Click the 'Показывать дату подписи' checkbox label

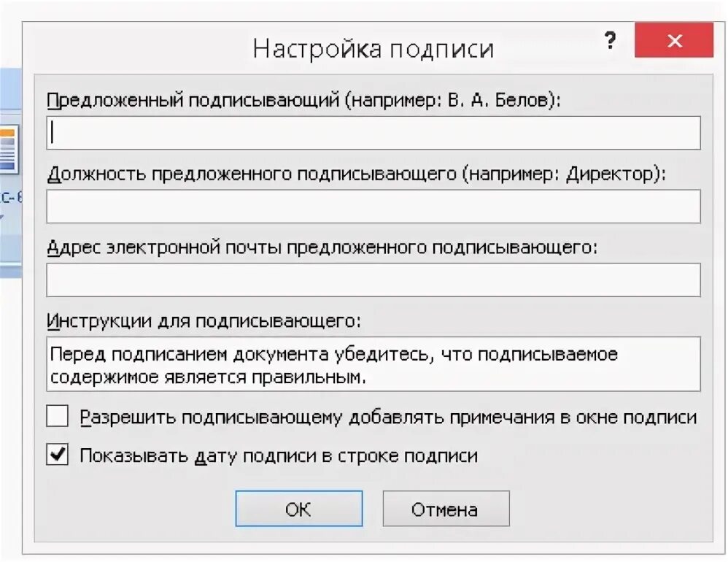279,456
